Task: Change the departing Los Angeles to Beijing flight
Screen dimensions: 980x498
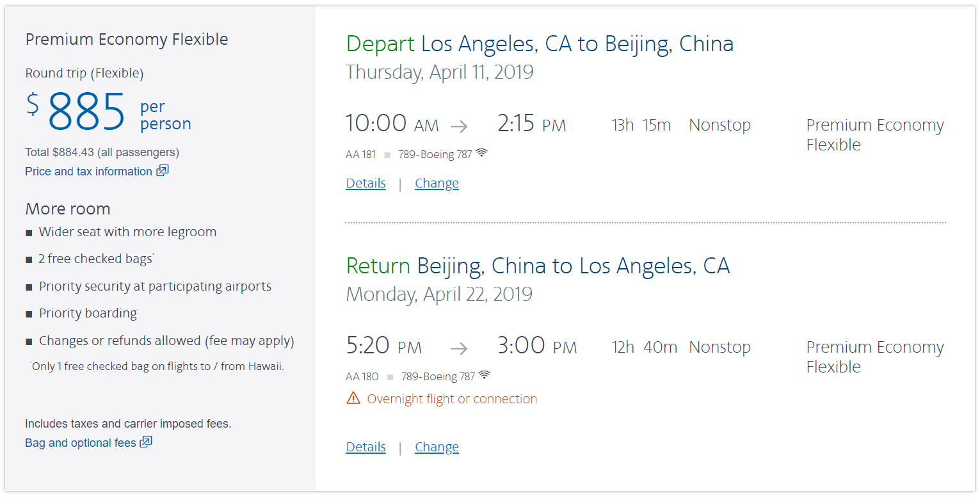Action: (x=437, y=184)
